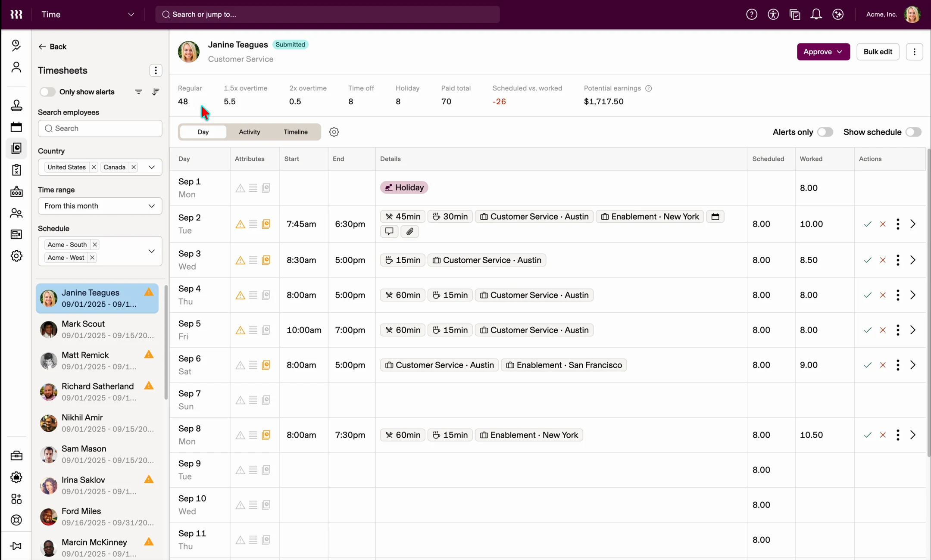931x560 pixels.
Task: Approve the Sep 2 entry with the checkmark
Action: tap(868, 224)
